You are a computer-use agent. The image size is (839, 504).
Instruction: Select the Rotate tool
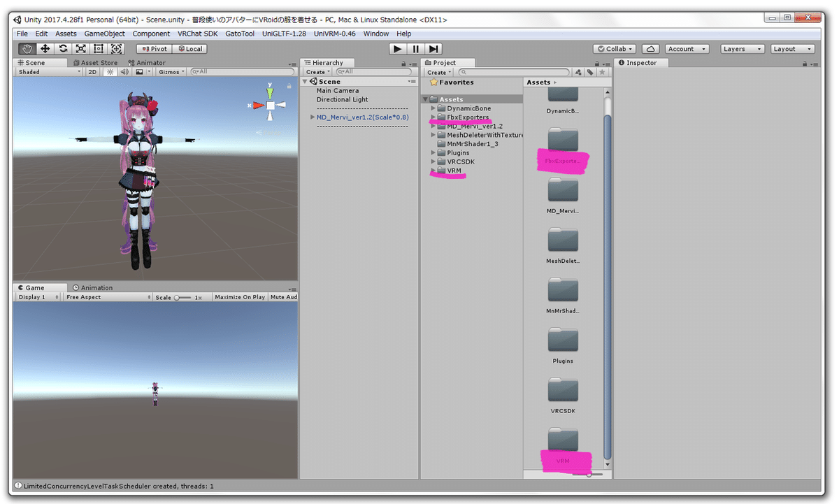tap(63, 48)
